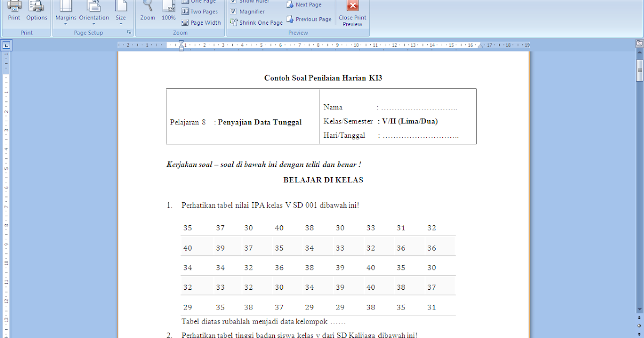Fit zoom to Page Width

click(201, 23)
